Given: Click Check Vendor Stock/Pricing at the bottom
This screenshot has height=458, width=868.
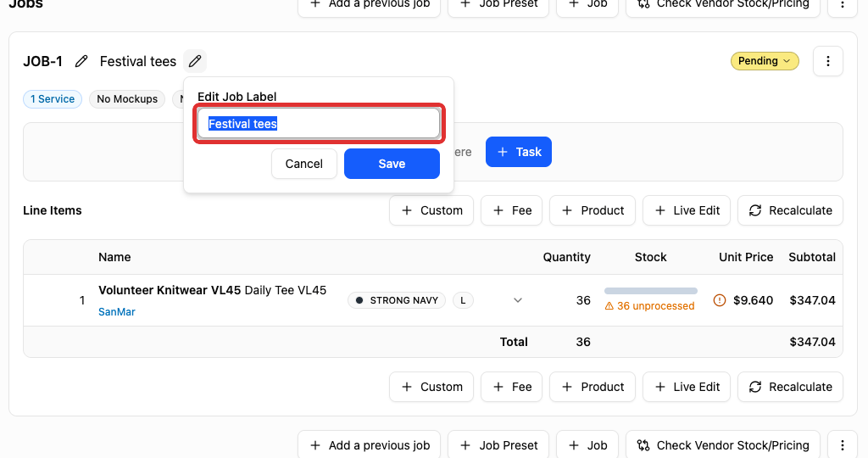Looking at the screenshot, I should click(x=723, y=445).
